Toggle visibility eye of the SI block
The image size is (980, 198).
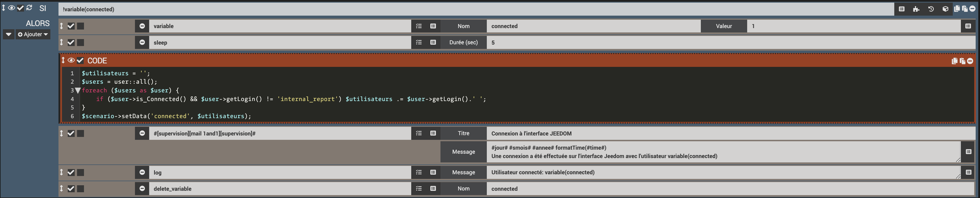tap(12, 8)
